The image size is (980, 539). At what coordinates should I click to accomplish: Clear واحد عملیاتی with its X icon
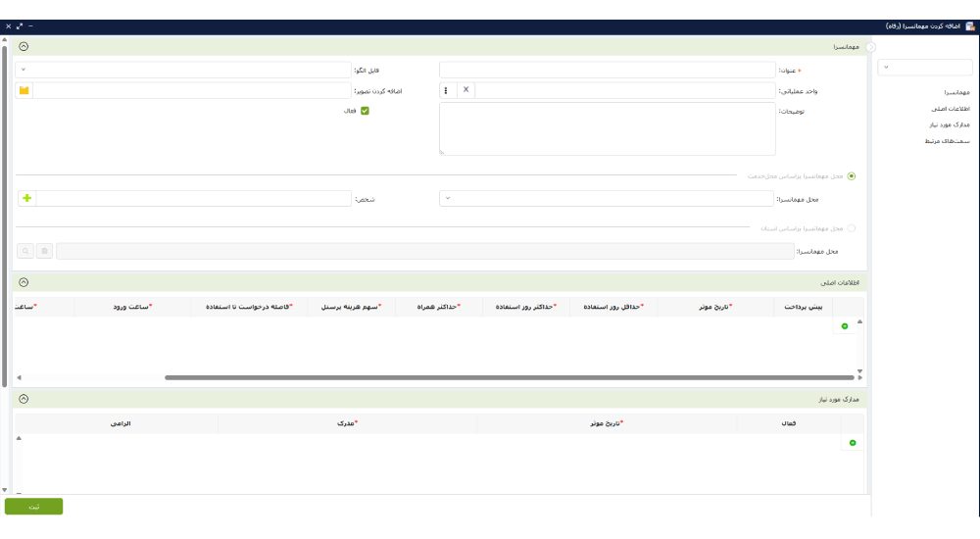tap(465, 90)
